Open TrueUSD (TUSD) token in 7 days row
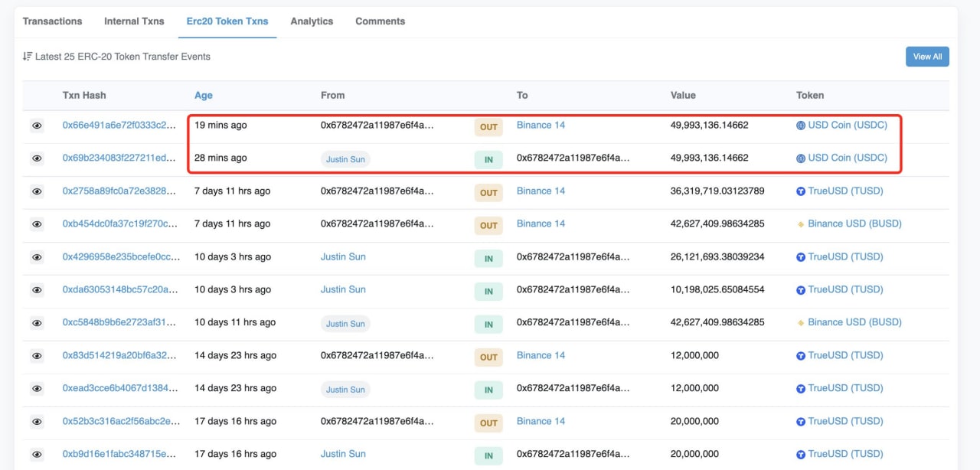980x470 pixels. [845, 191]
